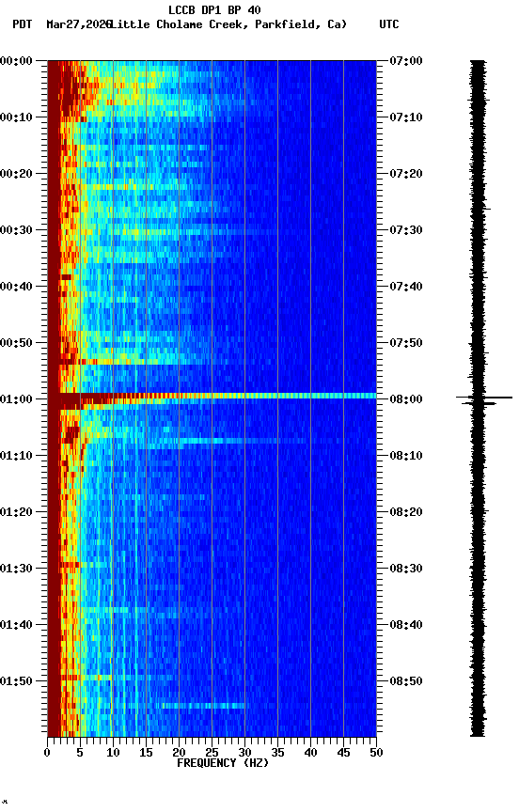Image resolution: width=519 pixels, height=812 pixels.
Task: Click the 40 Hz frequency tick label
Action: point(311,753)
